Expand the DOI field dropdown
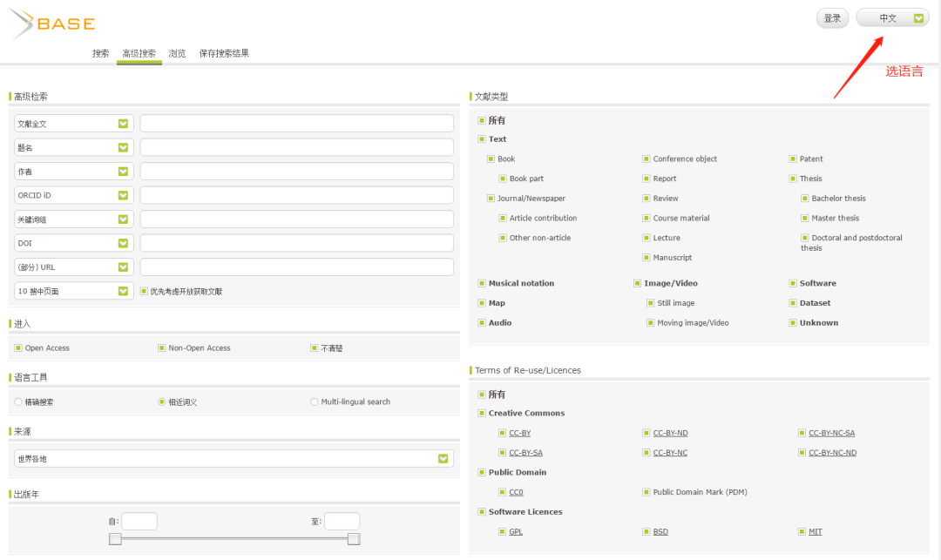The height and width of the screenshot is (560, 941). tap(73, 243)
